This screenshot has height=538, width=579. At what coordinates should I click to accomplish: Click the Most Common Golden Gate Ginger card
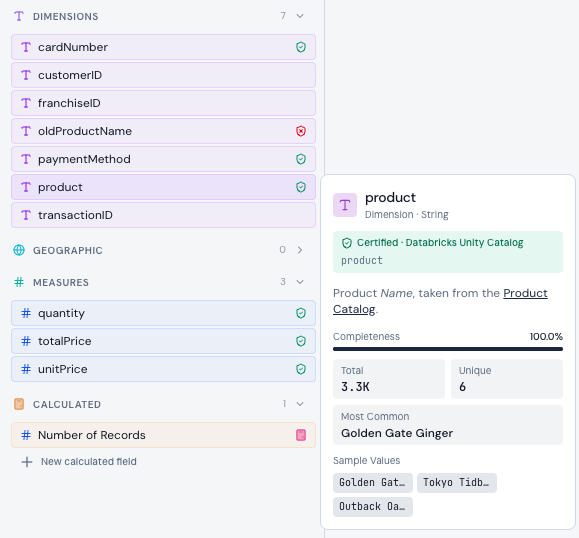pyautogui.click(x=448, y=425)
